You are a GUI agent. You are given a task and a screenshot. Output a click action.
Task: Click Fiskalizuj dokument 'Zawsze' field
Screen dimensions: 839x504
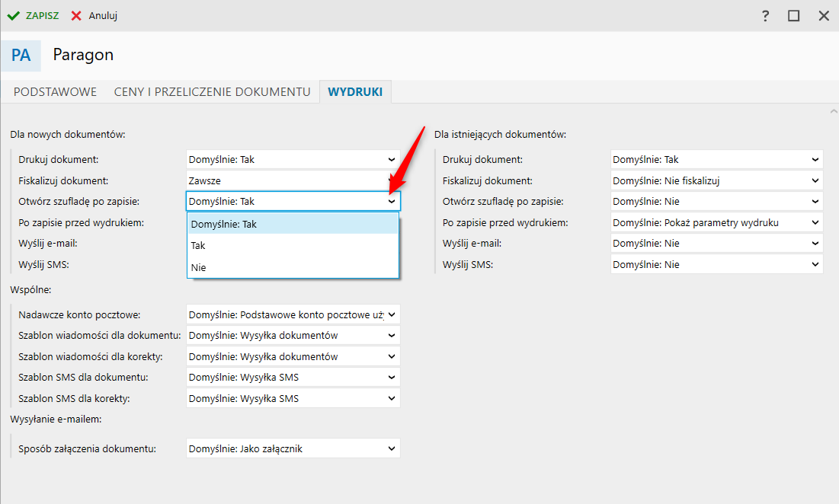tap(293, 181)
